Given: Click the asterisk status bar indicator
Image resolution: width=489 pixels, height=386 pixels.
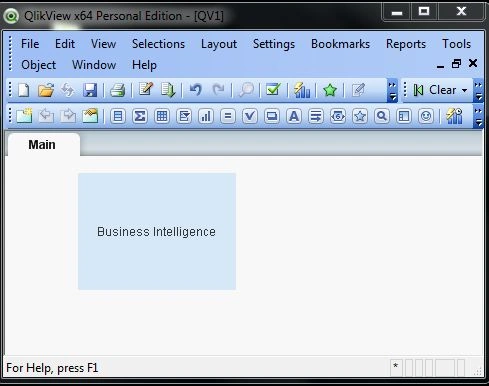Looking at the screenshot, I should pyautogui.click(x=396, y=367).
